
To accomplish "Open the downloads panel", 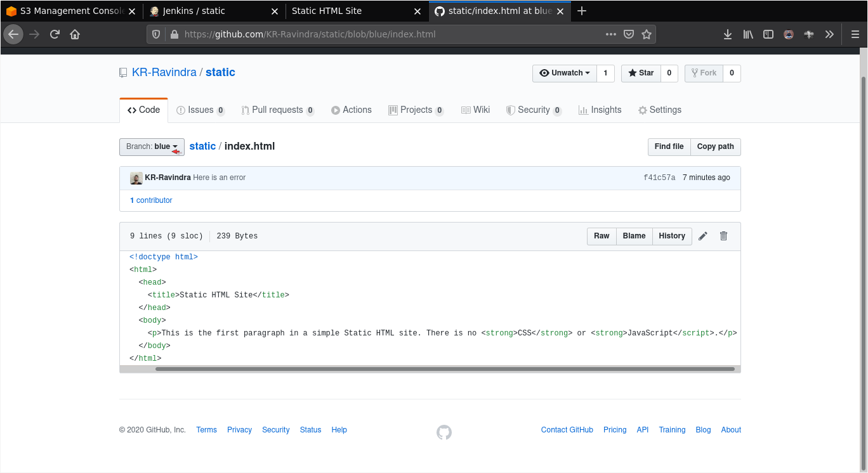I will click(728, 34).
